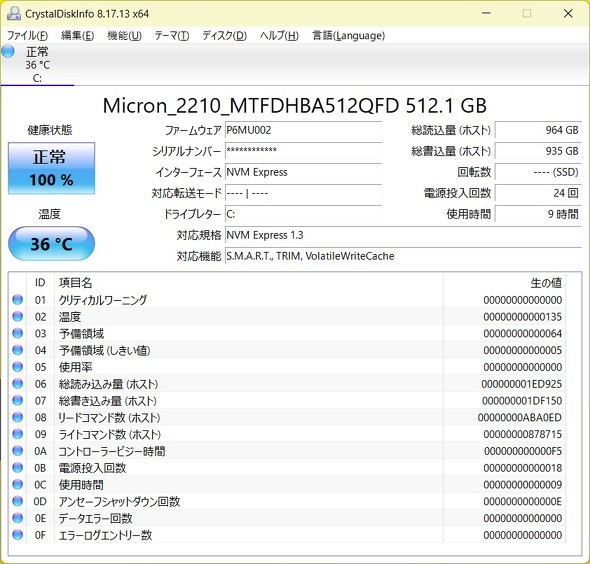Click status orb for row 07 総書き込み量
The image size is (590, 564).
(17, 400)
